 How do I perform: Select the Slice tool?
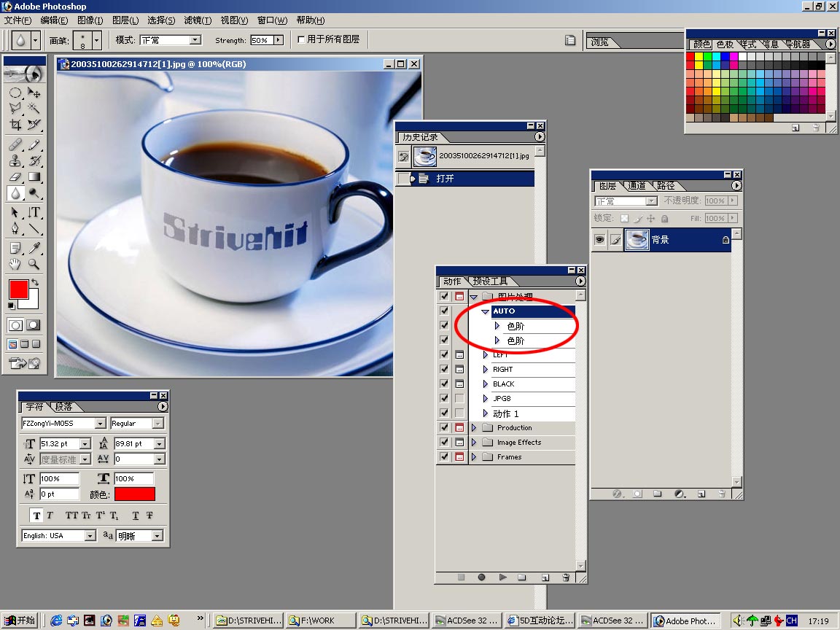34,124
